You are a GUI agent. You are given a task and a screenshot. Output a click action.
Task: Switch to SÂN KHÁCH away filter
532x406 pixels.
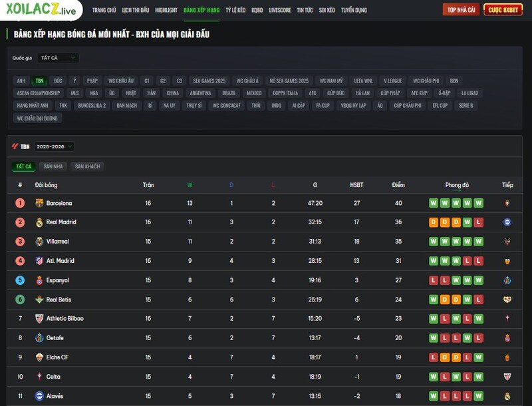pyautogui.click(x=87, y=166)
